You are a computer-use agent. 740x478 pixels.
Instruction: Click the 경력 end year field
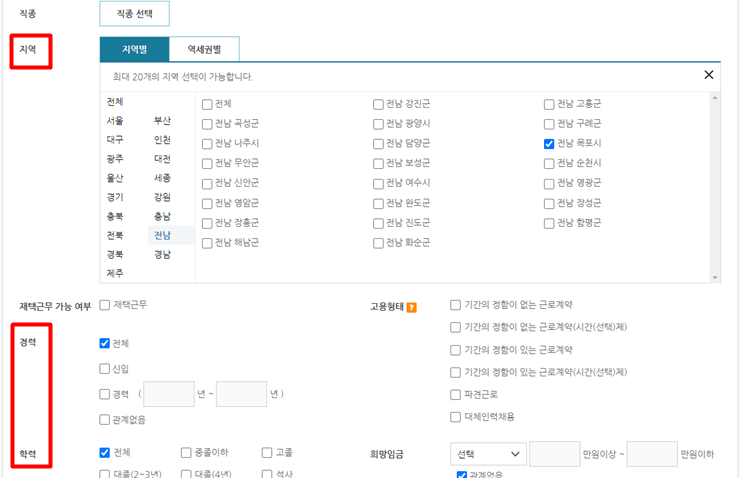click(x=242, y=394)
